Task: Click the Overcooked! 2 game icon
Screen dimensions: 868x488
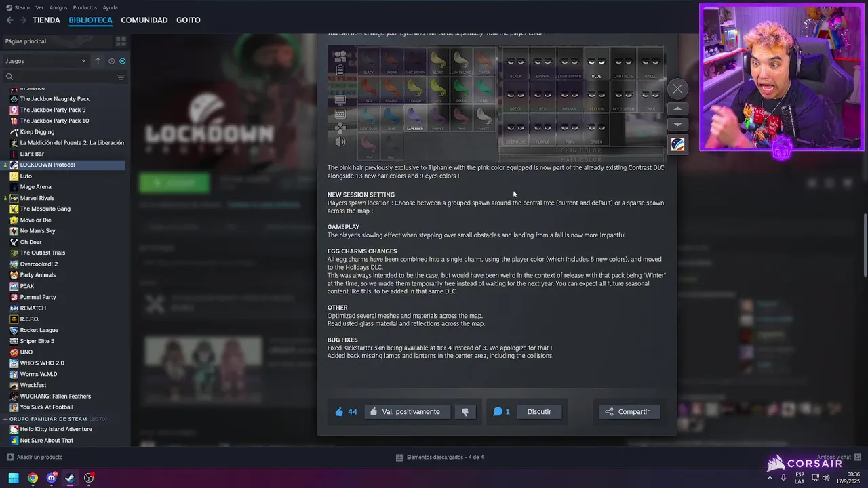Action: point(14,264)
